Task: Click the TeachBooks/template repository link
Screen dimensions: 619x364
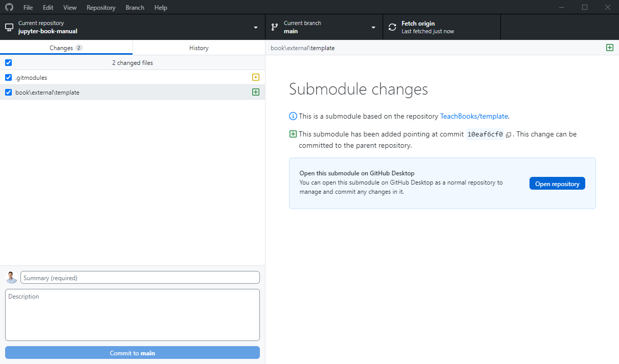Action: 474,116
